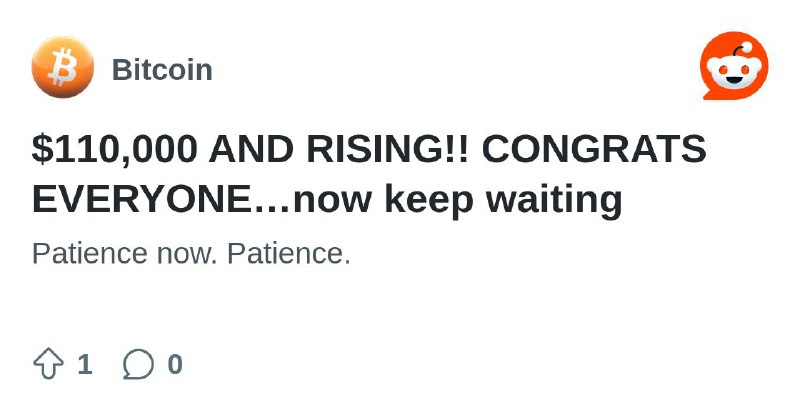This screenshot has height=417, width=800.
Task: Click the Snoo face inside the Reddit logo
Action: tap(734, 71)
